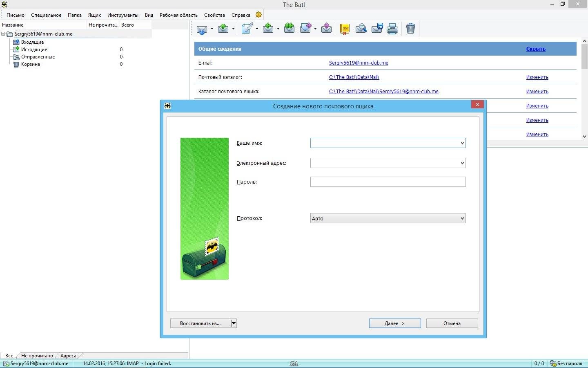Open the new message dropdown arrow
This screenshot has width=588, height=368.
pyautogui.click(x=257, y=29)
